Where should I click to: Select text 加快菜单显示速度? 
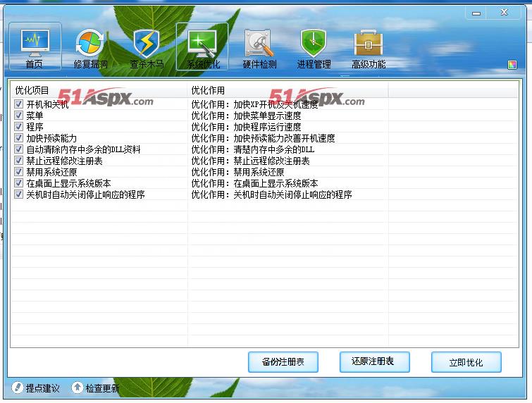point(267,116)
